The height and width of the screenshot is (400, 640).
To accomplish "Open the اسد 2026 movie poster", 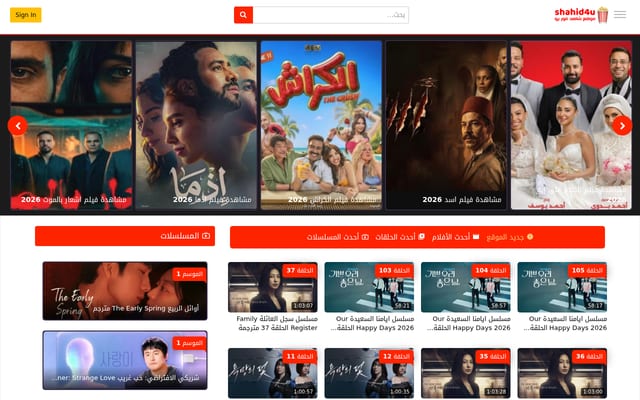I will (x=446, y=125).
